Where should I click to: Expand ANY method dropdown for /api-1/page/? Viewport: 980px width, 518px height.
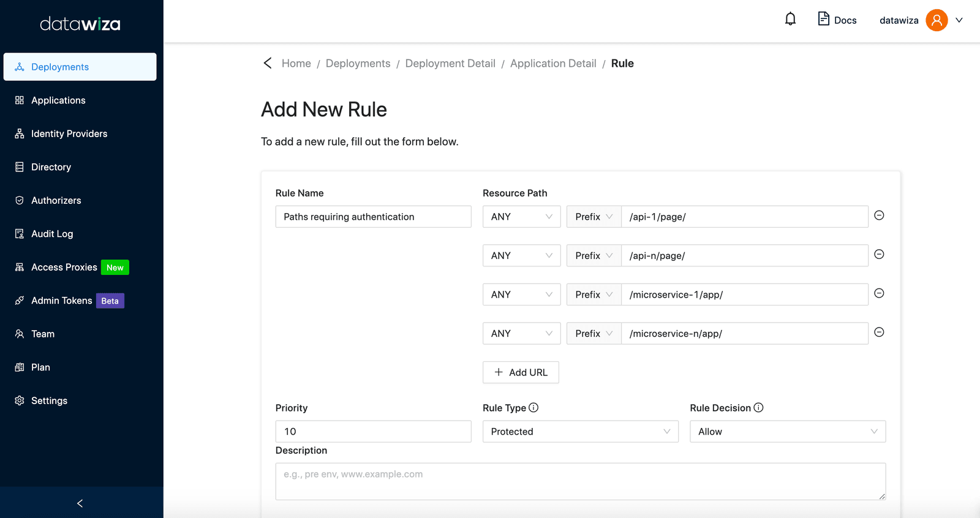[x=521, y=217]
